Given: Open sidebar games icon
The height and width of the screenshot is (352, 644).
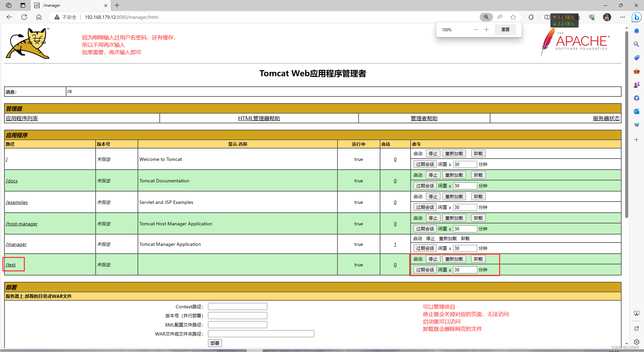Looking at the screenshot, I should click(637, 85).
